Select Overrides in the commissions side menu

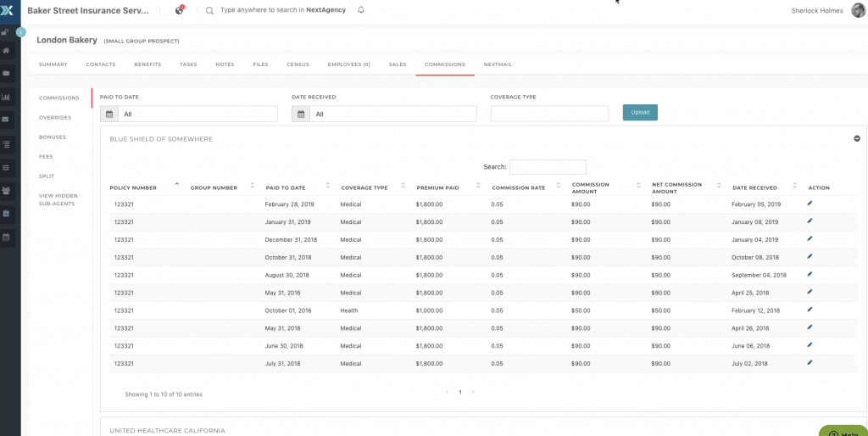pyautogui.click(x=55, y=118)
